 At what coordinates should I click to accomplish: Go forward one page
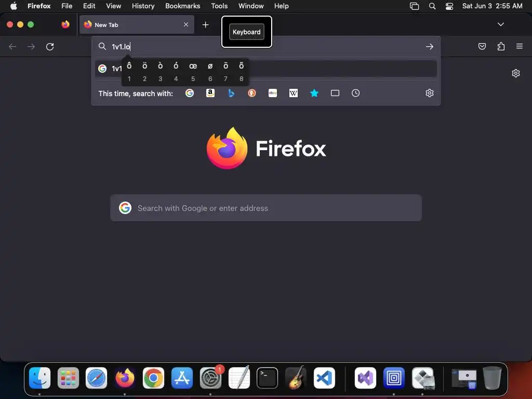pyautogui.click(x=31, y=46)
